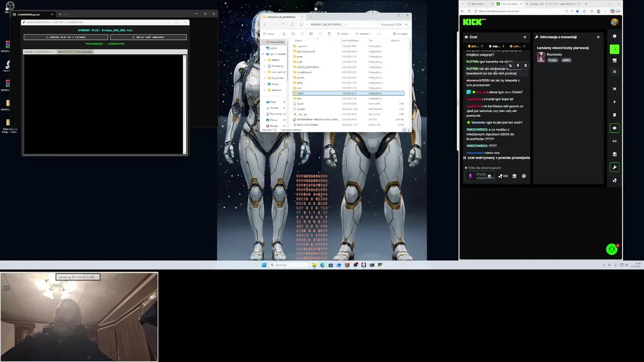
Task: Click the Copy icon in Explorer toolbar
Action: coord(293,34)
